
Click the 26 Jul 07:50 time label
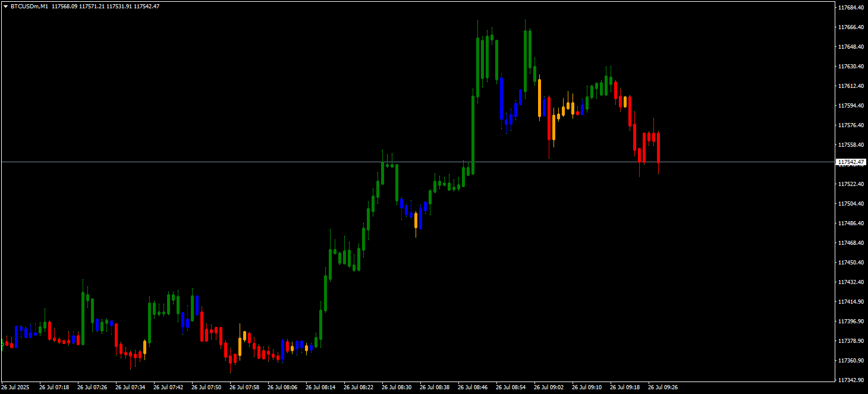pyautogui.click(x=206, y=387)
